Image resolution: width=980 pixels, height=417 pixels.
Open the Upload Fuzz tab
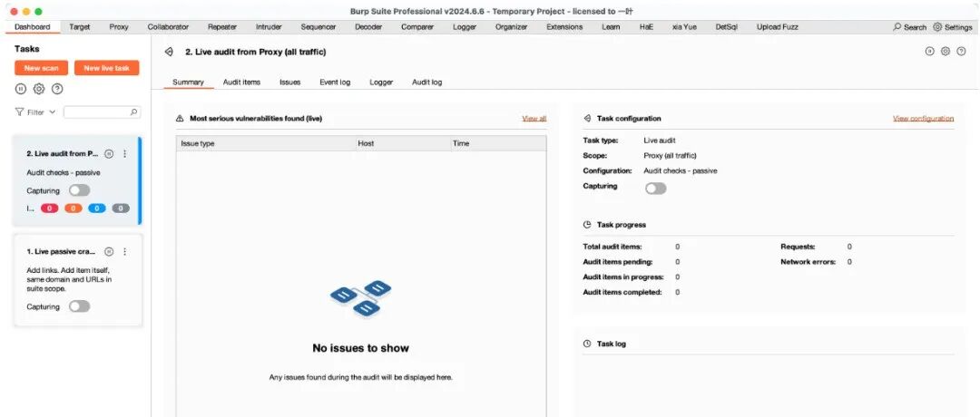pos(778,27)
